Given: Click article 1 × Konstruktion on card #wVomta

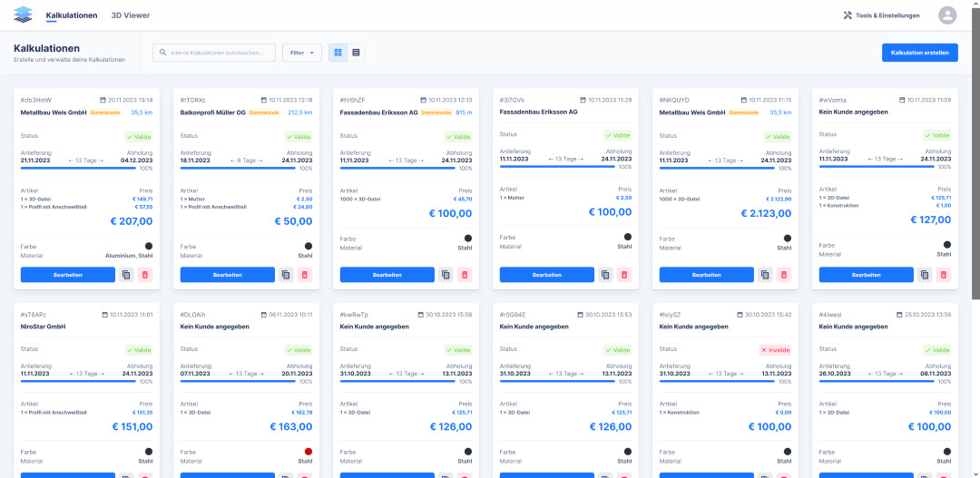Looking at the screenshot, I should coord(838,206).
